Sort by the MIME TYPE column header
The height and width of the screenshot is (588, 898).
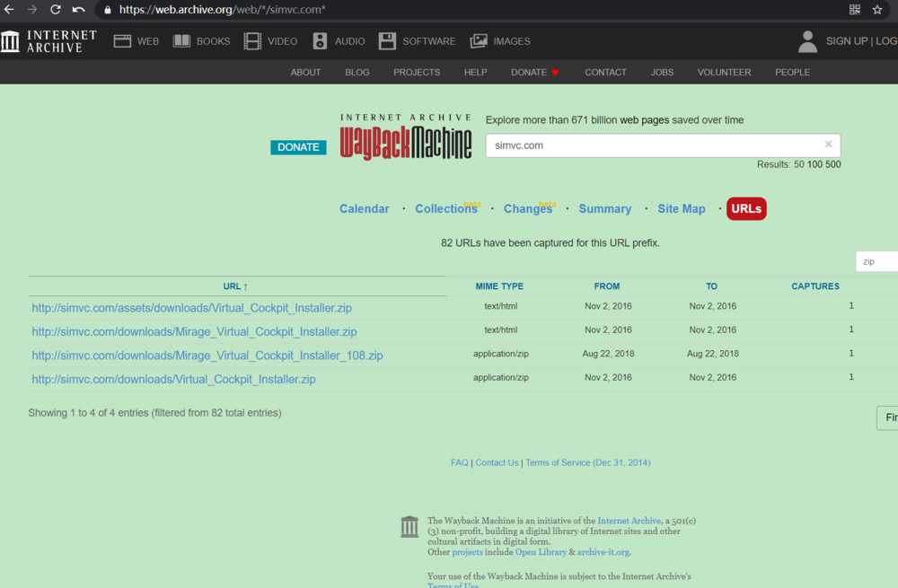[x=499, y=286]
